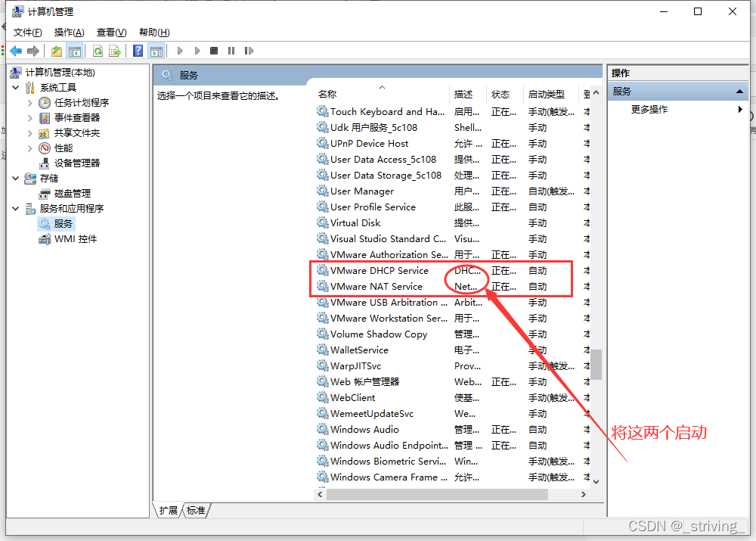Click the vertical scrollbar up arrow
Screen dimensions: 756x541
click(596, 92)
